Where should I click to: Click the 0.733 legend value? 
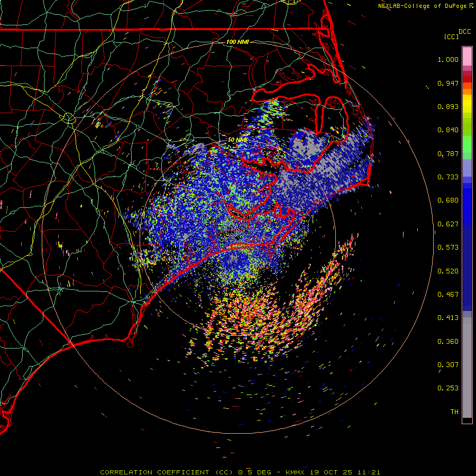point(448,177)
